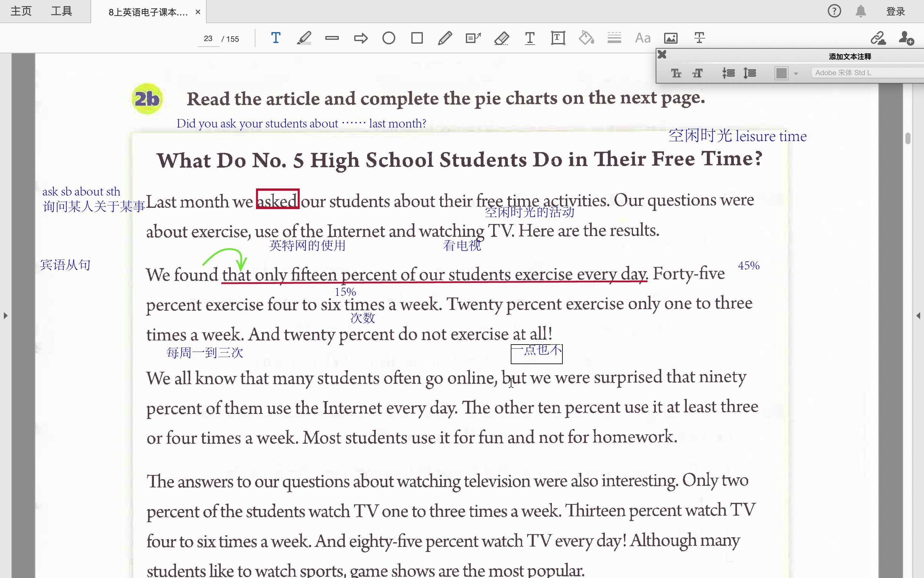Select the Add Text Comment tool
Screen dimensions: 924x578
276,38
